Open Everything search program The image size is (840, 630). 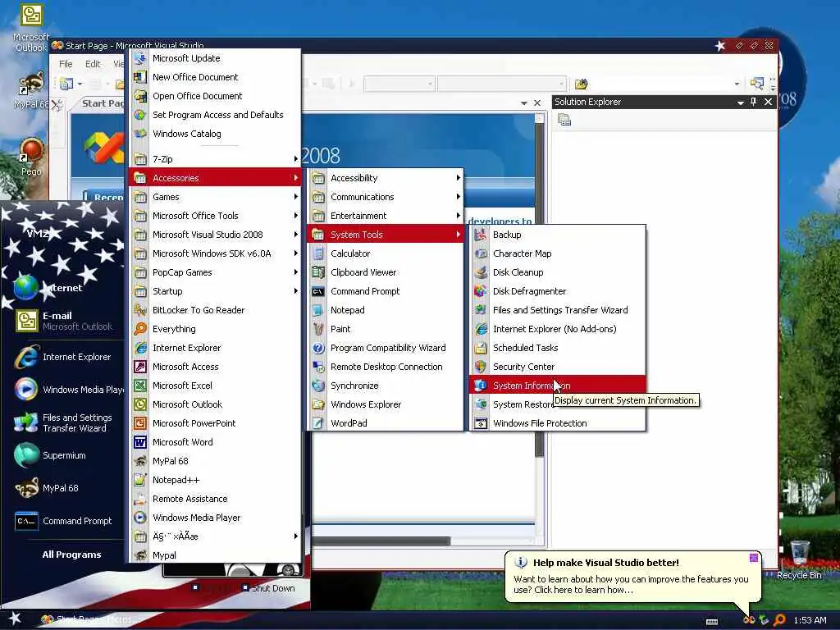point(214,329)
